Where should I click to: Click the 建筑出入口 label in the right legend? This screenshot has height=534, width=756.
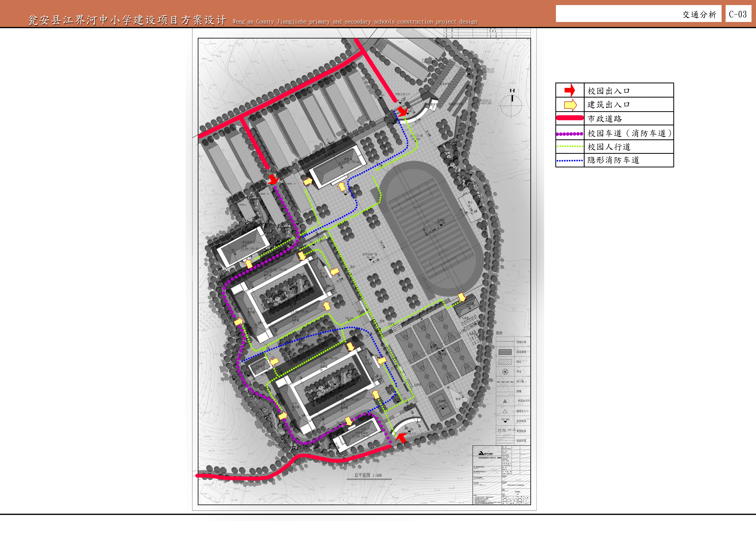(x=608, y=105)
